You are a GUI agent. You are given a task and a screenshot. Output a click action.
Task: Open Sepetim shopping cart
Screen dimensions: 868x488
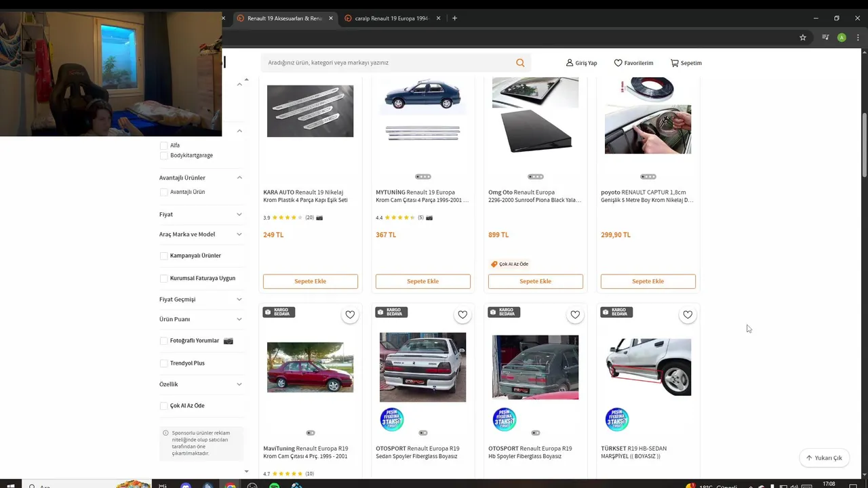686,63
